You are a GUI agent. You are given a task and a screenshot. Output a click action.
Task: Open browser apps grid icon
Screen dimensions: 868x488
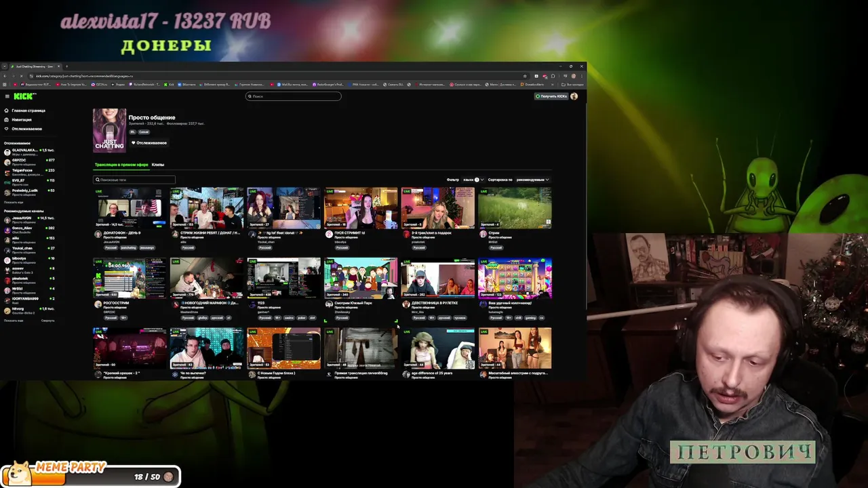tap(5, 85)
